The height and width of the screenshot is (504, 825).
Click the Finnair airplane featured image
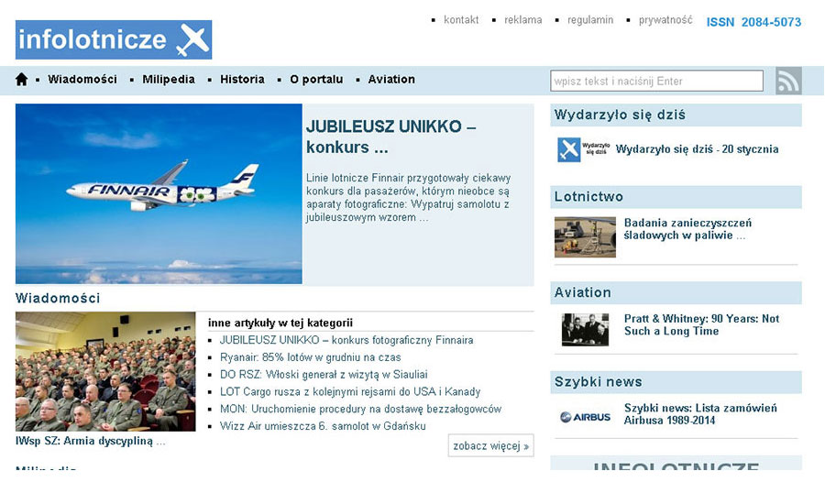tap(159, 193)
